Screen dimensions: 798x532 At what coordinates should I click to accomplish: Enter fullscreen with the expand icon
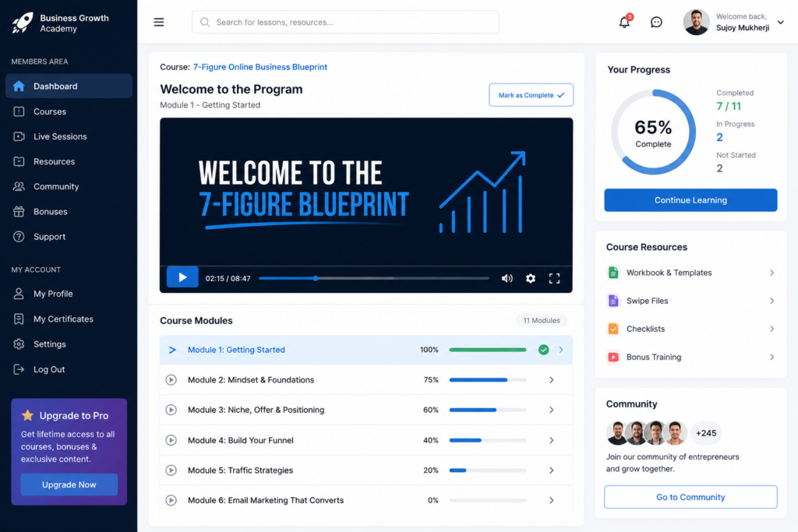(x=554, y=278)
